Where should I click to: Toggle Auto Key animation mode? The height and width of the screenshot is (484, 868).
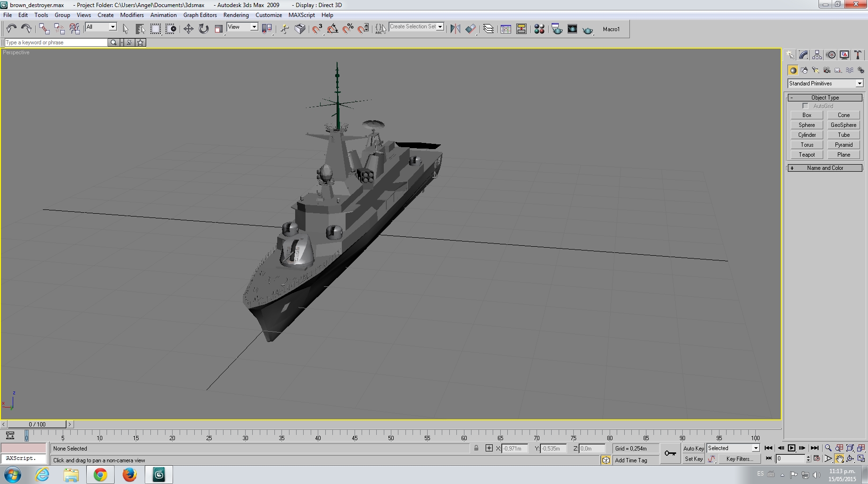694,449
